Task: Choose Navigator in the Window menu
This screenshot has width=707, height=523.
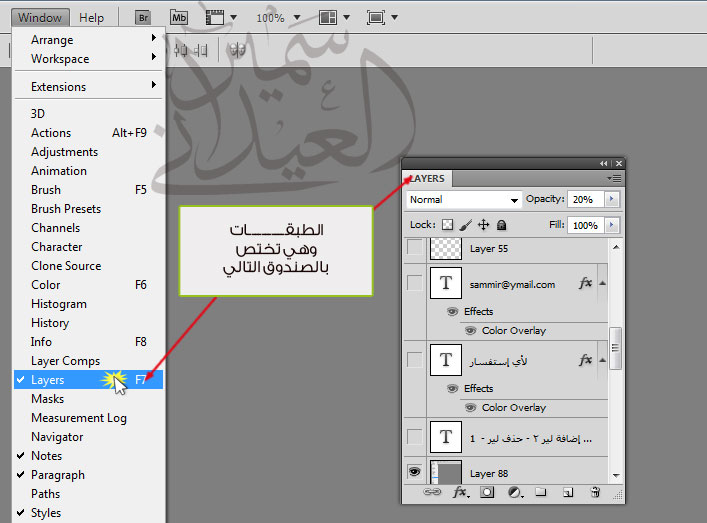Action: pos(88,437)
